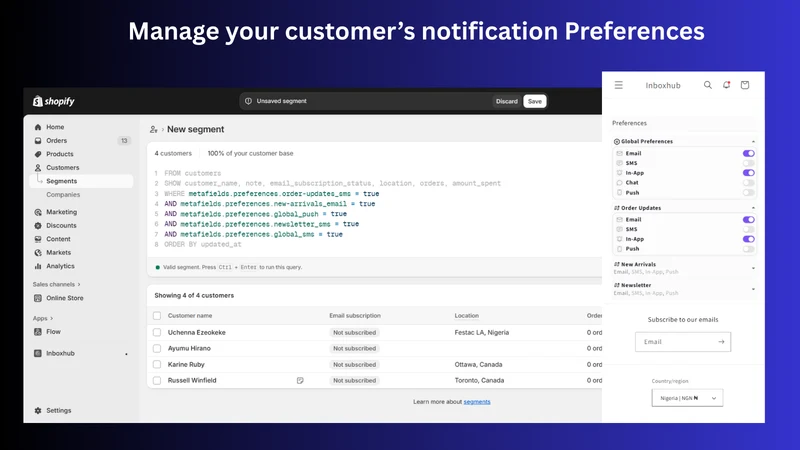
Task: Expand the Apps section in sidebar
Action: (43, 318)
